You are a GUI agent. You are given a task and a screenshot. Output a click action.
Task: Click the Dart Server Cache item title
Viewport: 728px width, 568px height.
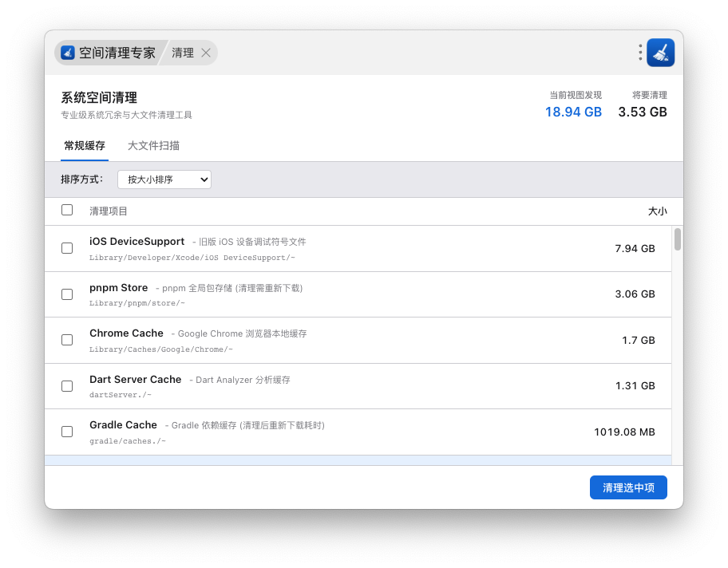pyautogui.click(x=135, y=379)
